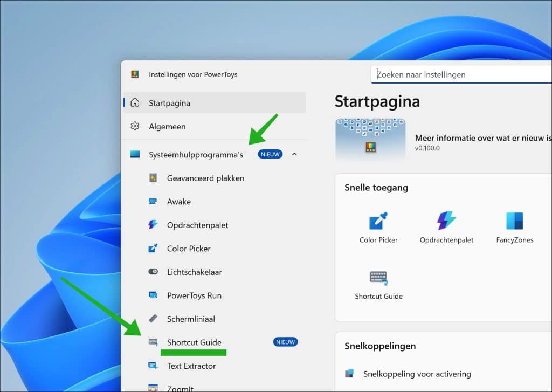Click the Lichtschakelaar toggle-shaped icon
The width and height of the screenshot is (552, 392).
click(x=153, y=272)
